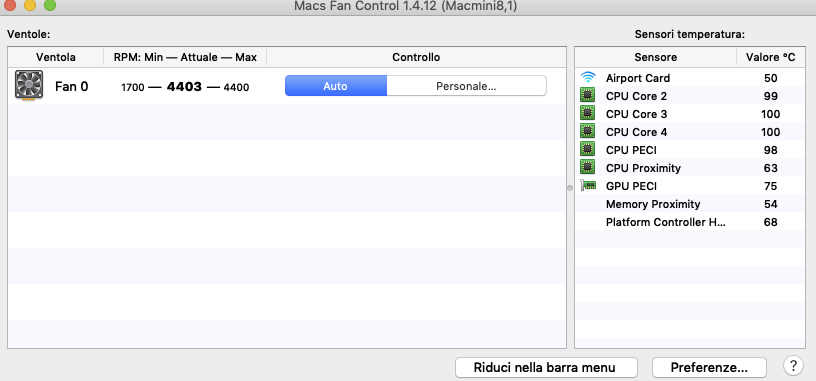
Task: Select the Memory Proximity sensor row
Action: (x=690, y=204)
